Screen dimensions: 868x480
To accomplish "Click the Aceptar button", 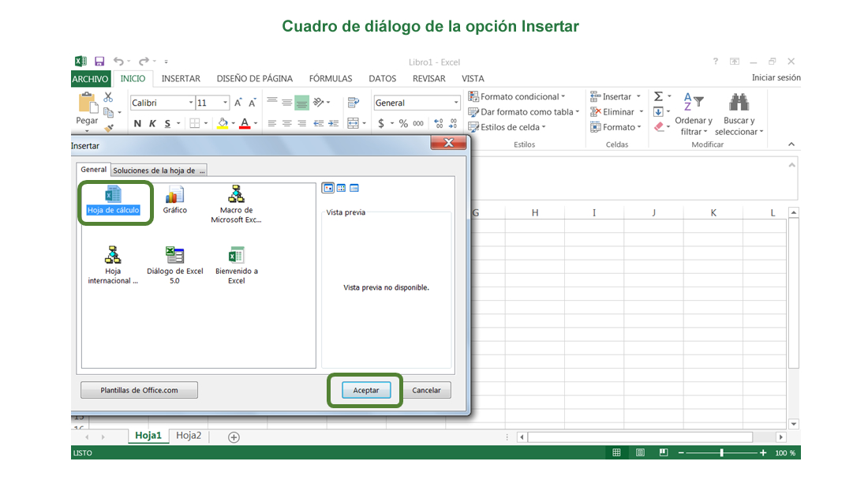I will point(366,390).
